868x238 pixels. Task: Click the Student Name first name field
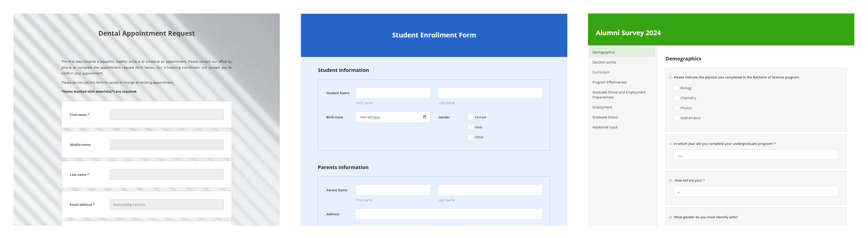393,93
